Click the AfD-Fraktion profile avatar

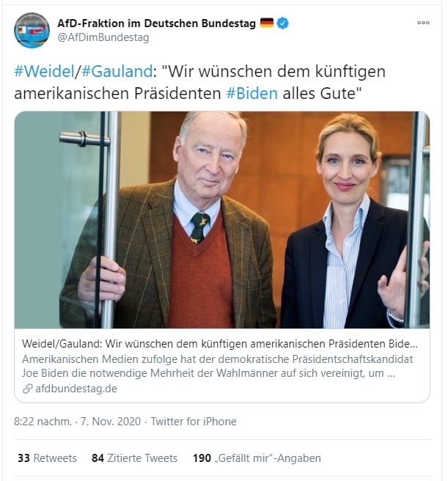32,30
